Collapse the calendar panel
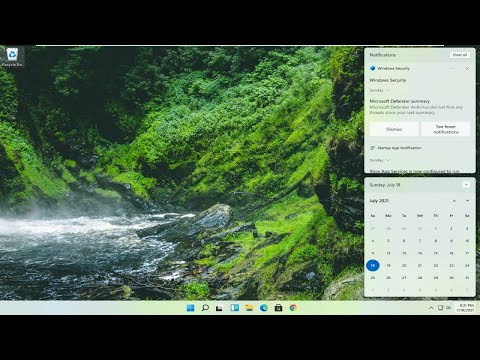480x360 pixels. (x=466, y=185)
